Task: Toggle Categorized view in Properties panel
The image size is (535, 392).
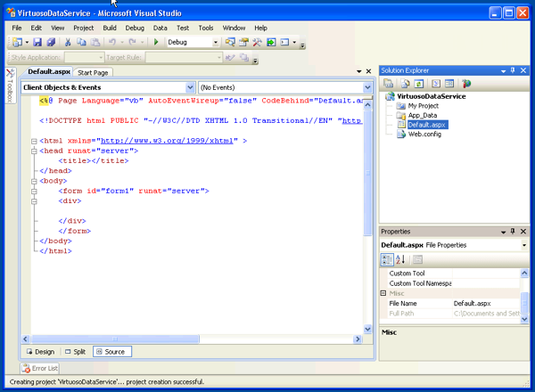Action: pos(387,259)
